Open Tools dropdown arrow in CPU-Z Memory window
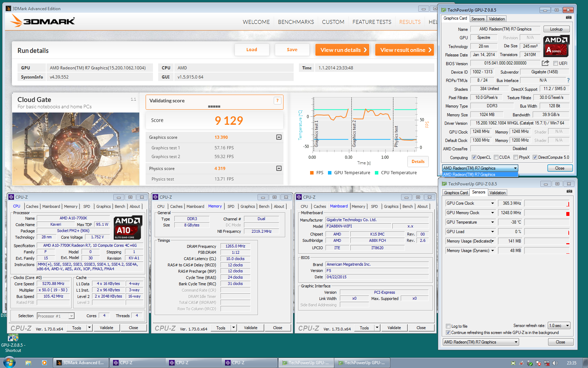588x368 pixels. (233, 328)
